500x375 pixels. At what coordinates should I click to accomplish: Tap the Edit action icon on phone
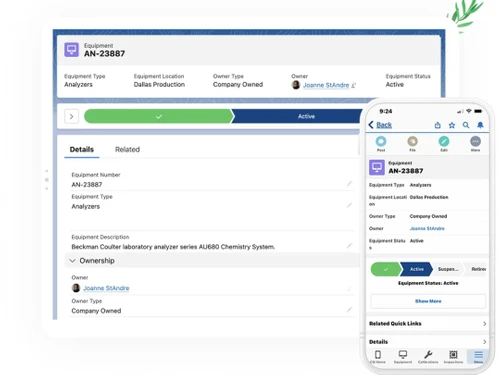pos(444,141)
